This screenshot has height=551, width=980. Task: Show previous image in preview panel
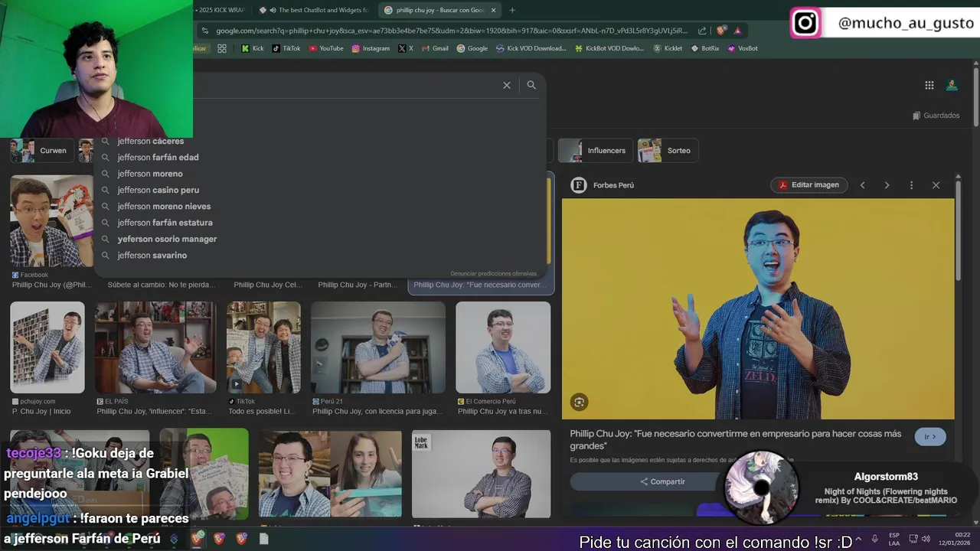click(862, 185)
